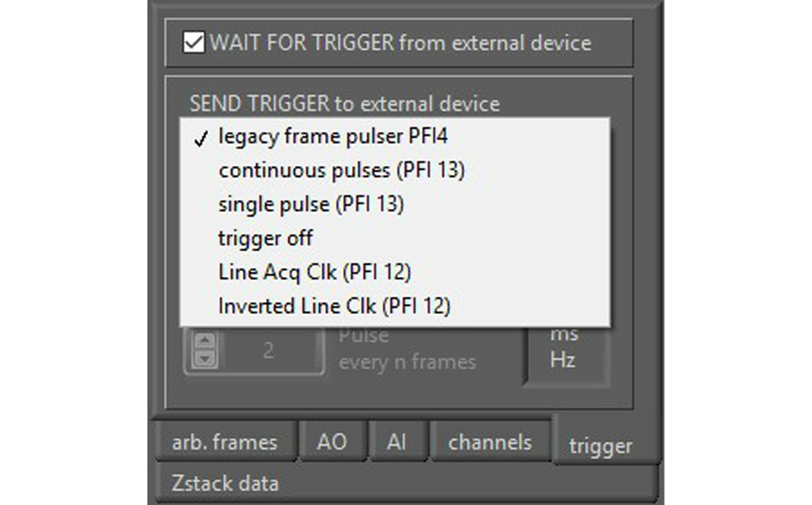Open the Zstack data tab

tap(225, 483)
